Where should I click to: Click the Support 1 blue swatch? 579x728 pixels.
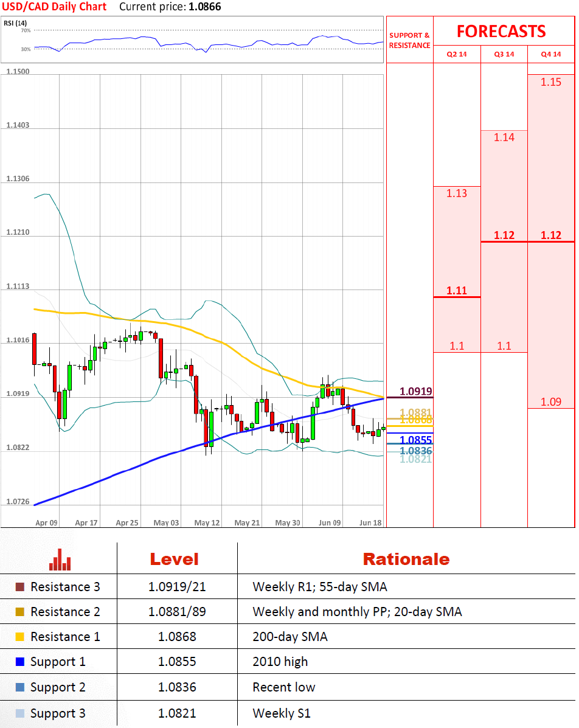point(19,662)
